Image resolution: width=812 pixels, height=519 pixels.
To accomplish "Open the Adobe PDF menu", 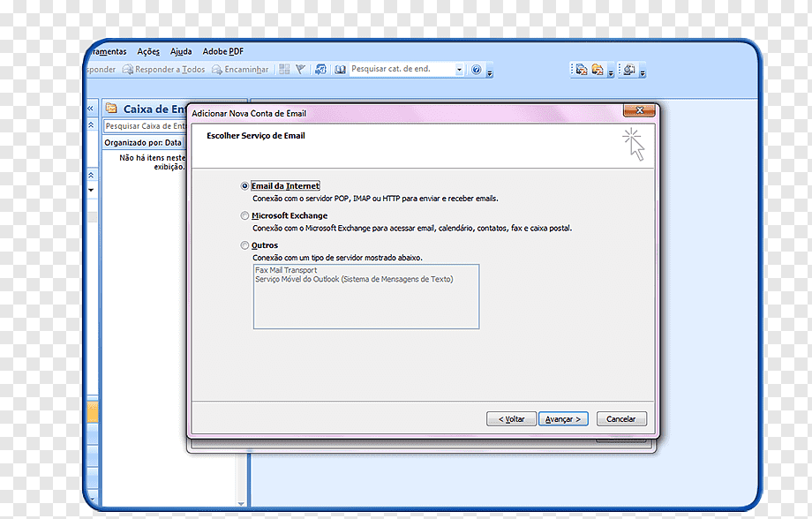I will 222,51.
